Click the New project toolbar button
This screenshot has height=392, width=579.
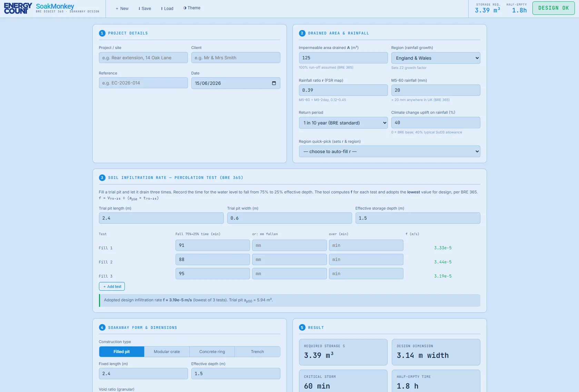(x=122, y=9)
